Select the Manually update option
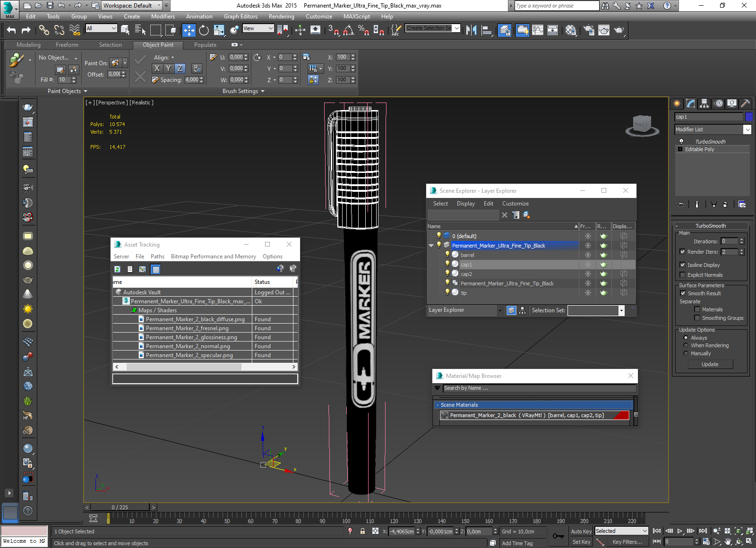756x548 pixels. [x=686, y=353]
